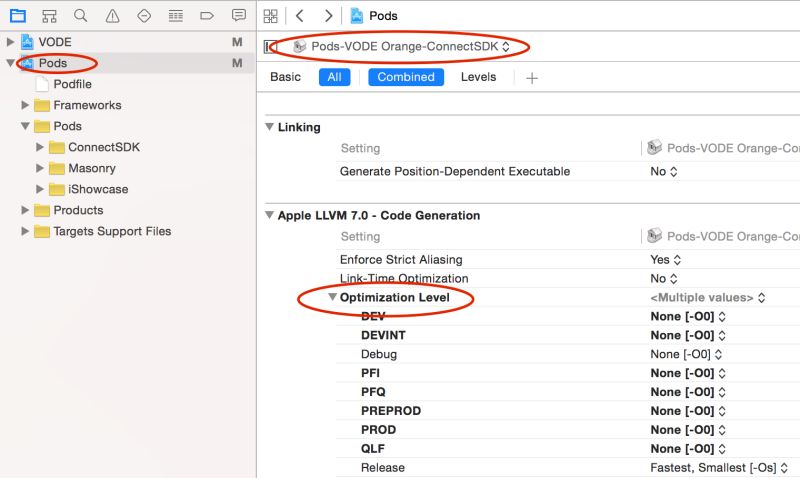Open the Project navigator folder icon
Viewport: 800px width, 478px height.
pyautogui.click(x=18, y=16)
